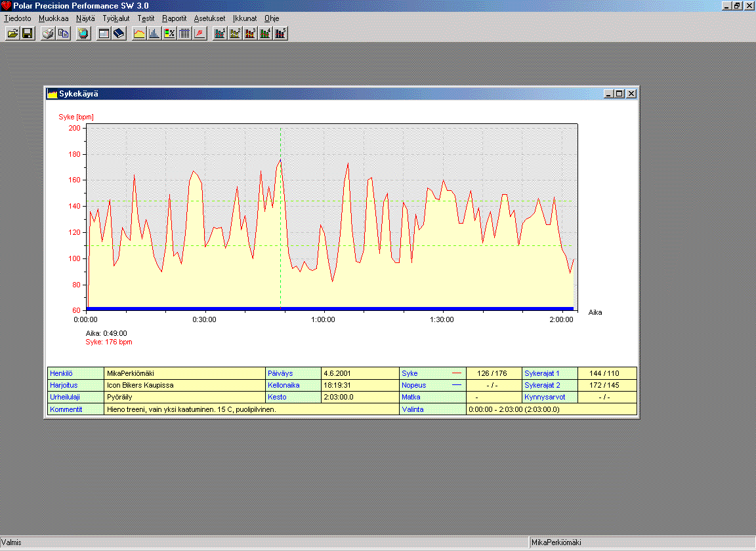Screen dimensions: 756x551
Task: Open the Raportit menu
Action: click(x=175, y=18)
